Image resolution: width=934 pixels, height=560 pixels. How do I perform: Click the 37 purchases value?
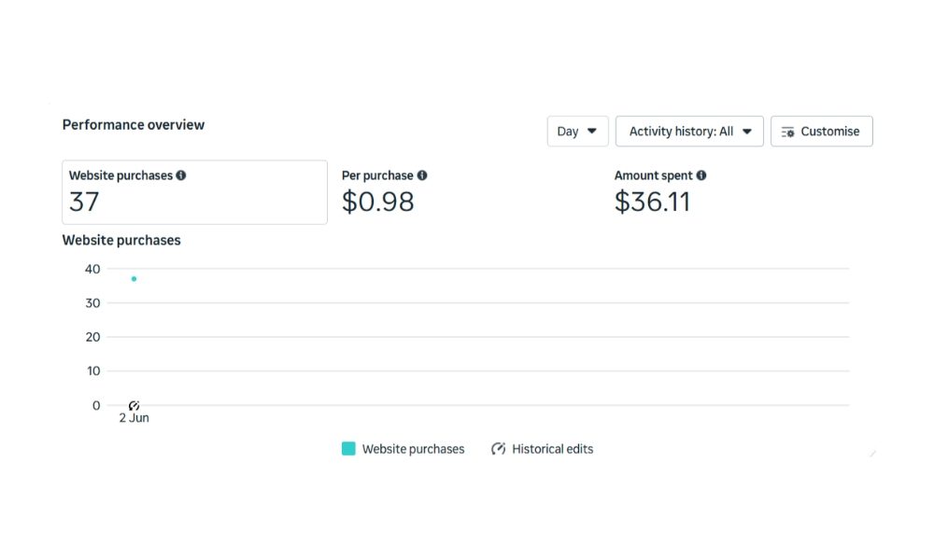click(x=84, y=202)
